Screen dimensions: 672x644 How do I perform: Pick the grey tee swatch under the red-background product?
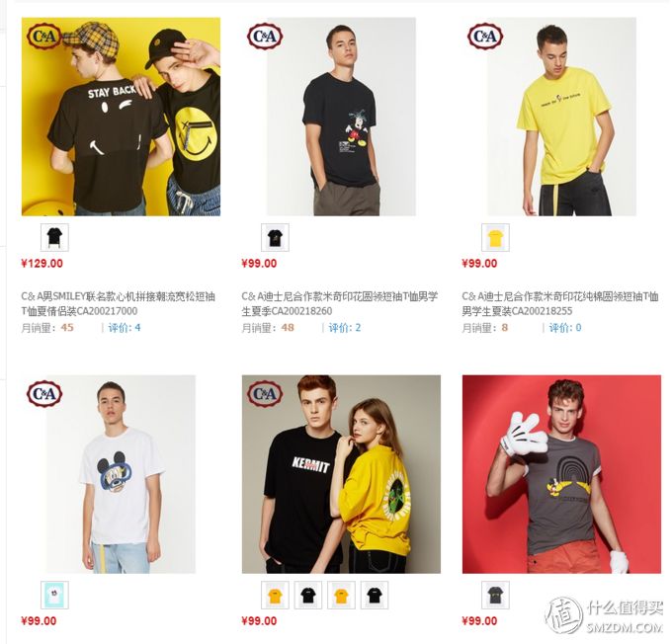tap(495, 595)
